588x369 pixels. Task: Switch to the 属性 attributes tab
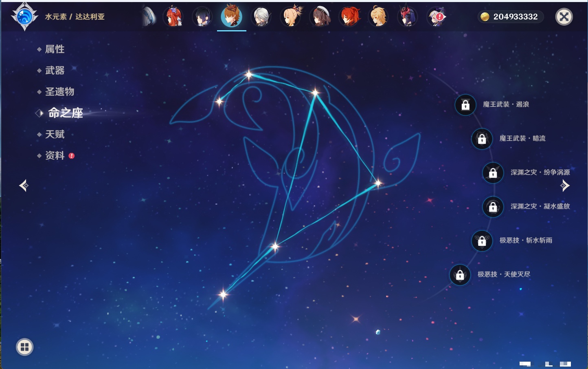click(x=55, y=49)
